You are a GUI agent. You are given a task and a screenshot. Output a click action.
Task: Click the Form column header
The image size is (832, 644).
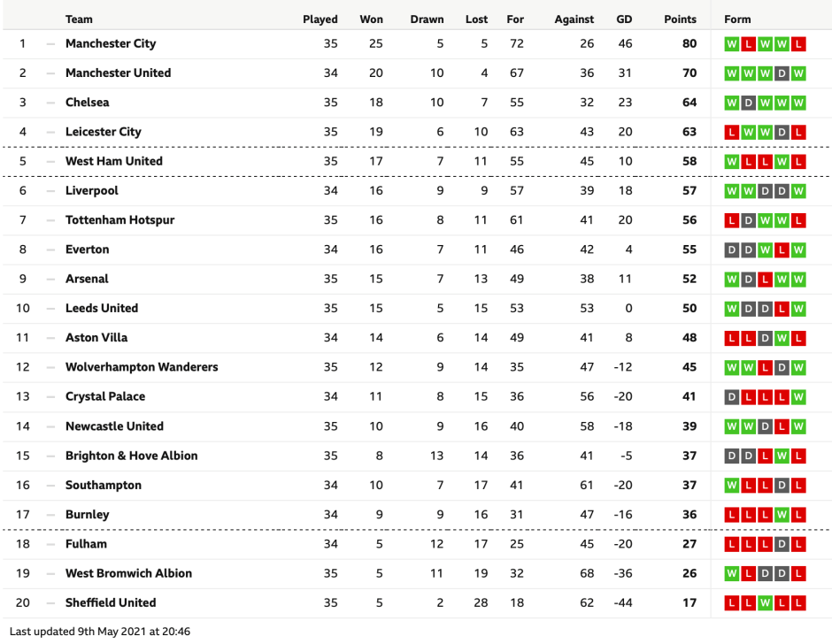[x=737, y=19]
